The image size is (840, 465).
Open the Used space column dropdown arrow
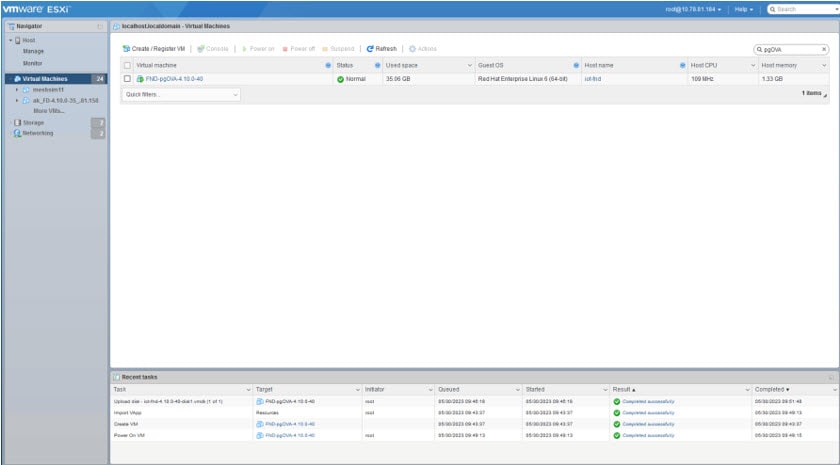[470, 65]
